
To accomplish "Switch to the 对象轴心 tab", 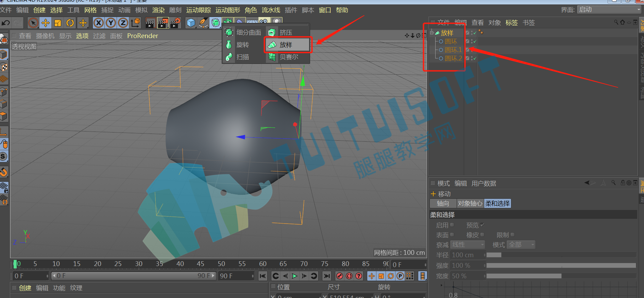I will pos(470,204).
